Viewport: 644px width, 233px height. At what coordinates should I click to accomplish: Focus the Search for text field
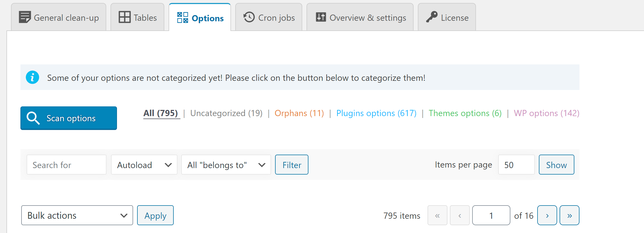[66, 165]
